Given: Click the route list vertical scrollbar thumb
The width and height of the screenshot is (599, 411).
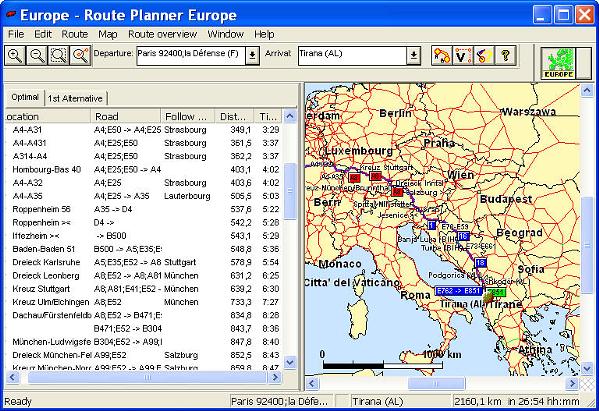Looking at the screenshot, I should pyautogui.click(x=290, y=191).
